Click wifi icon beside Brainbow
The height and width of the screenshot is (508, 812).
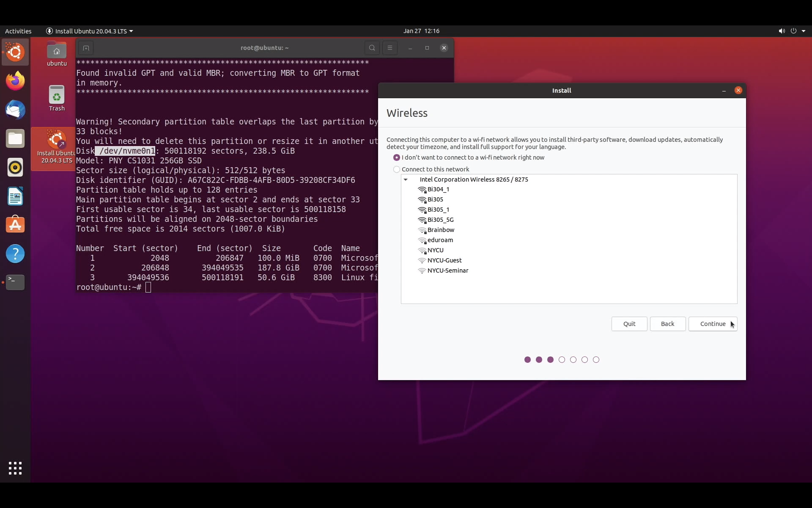pos(422,230)
